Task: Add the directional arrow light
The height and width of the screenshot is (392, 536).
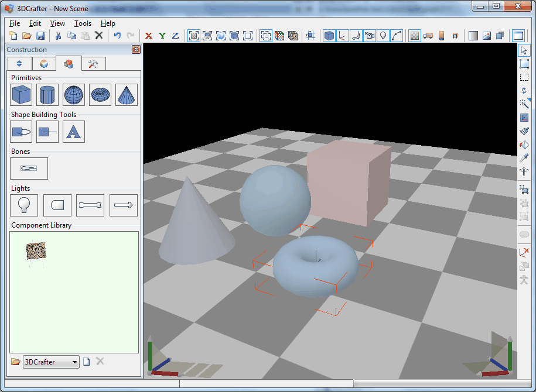Action: coord(124,205)
